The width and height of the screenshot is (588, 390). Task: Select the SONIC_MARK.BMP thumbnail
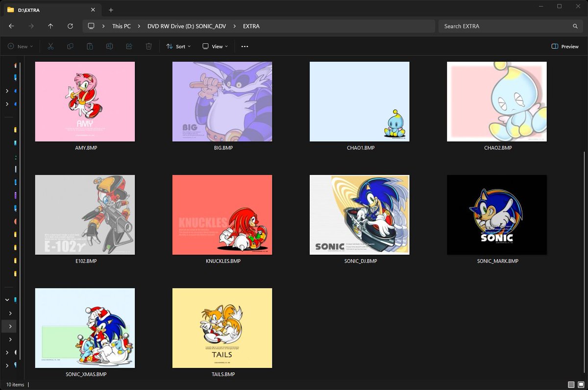pos(496,215)
